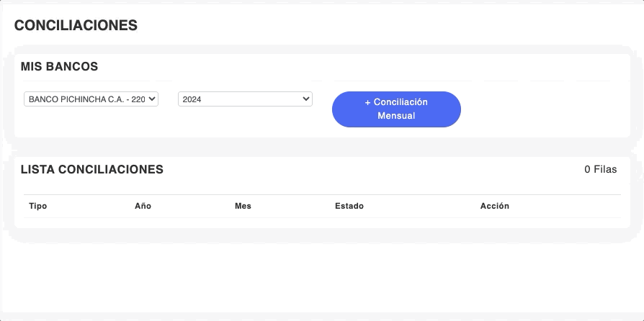Click the blank area below the conciliaciones list
Image resolution: width=644 pixels, height=321 pixels.
click(x=321, y=273)
